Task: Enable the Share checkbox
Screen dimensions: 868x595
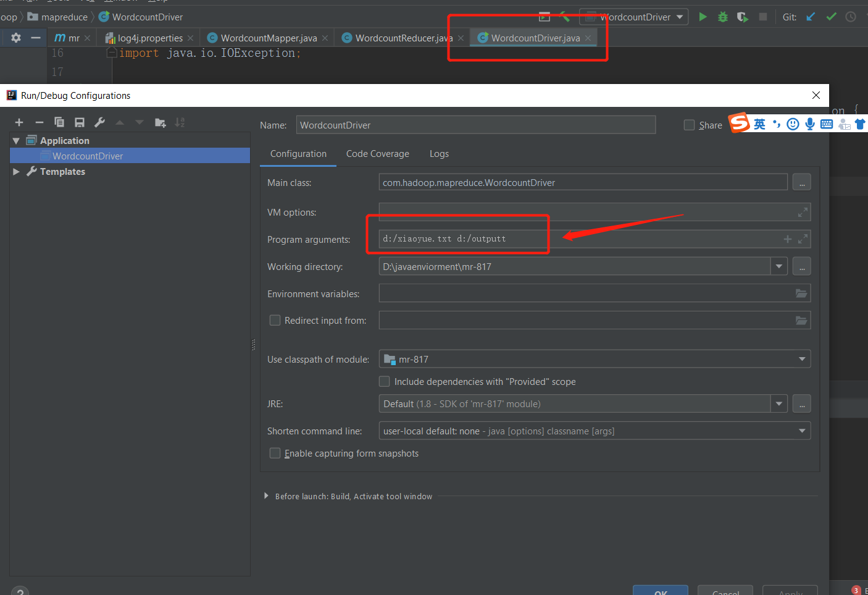Action: point(690,125)
